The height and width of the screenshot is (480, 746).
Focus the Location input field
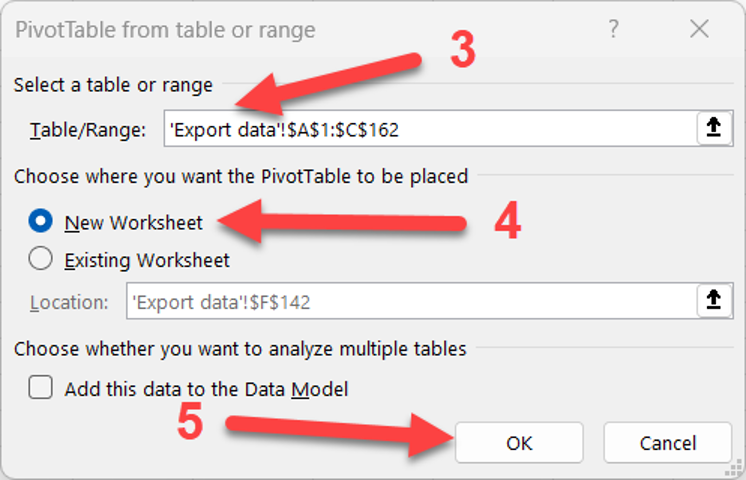[x=412, y=301]
